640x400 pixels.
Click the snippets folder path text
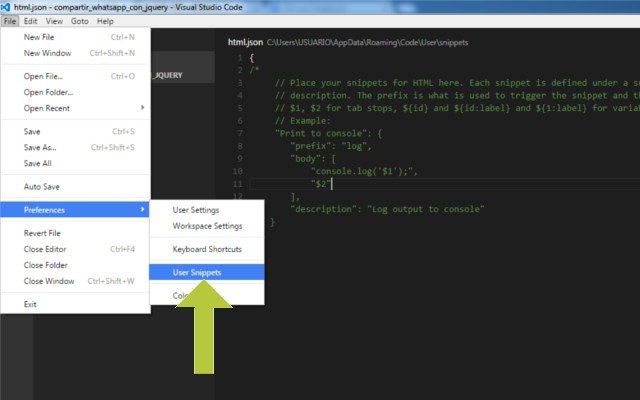point(367,42)
